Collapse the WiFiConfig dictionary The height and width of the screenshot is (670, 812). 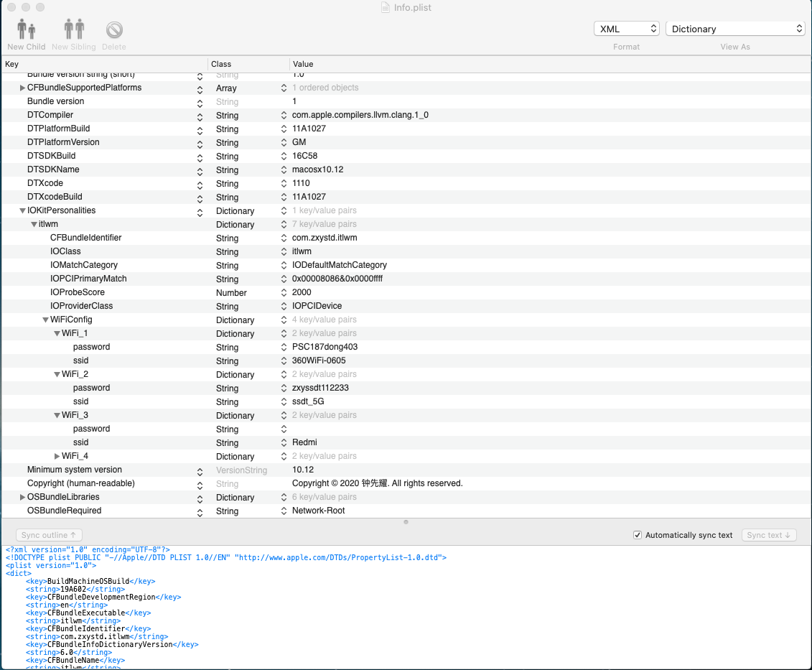46,320
